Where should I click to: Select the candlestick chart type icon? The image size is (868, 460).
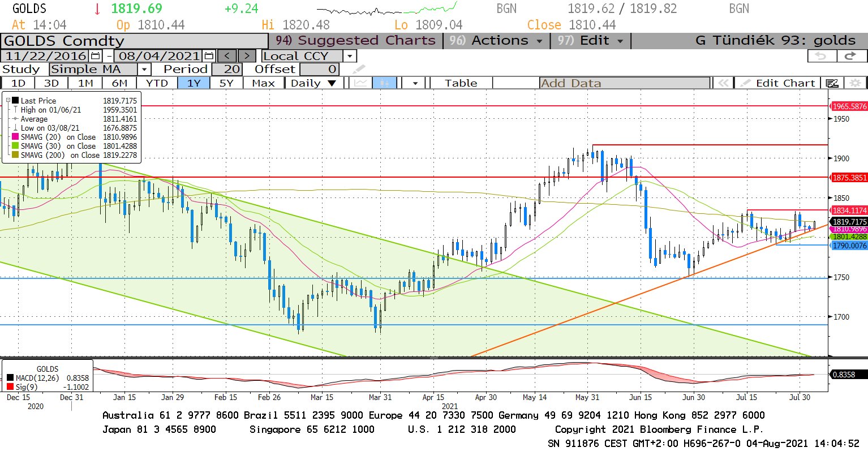[x=385, y=83]
